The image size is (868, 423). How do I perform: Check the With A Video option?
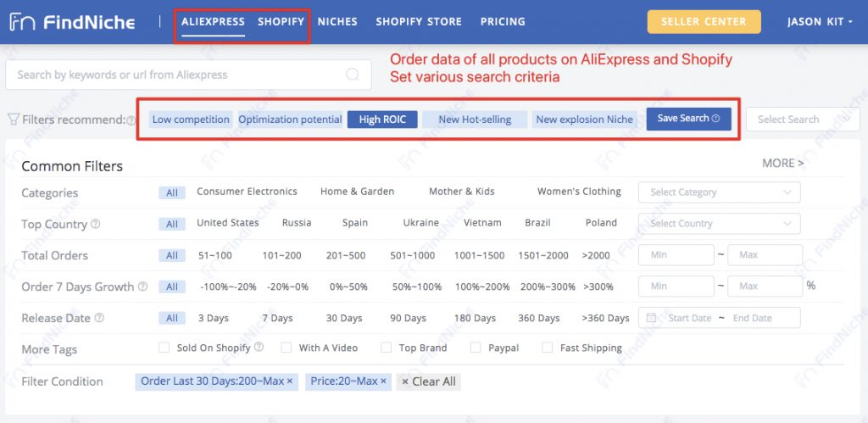tap(286, 348)
